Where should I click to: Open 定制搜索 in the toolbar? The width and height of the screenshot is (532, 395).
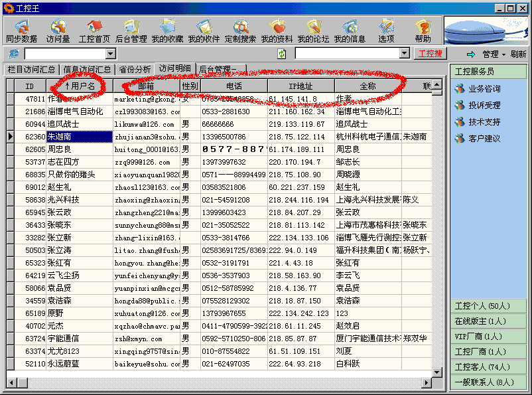(x=240, y=31)
